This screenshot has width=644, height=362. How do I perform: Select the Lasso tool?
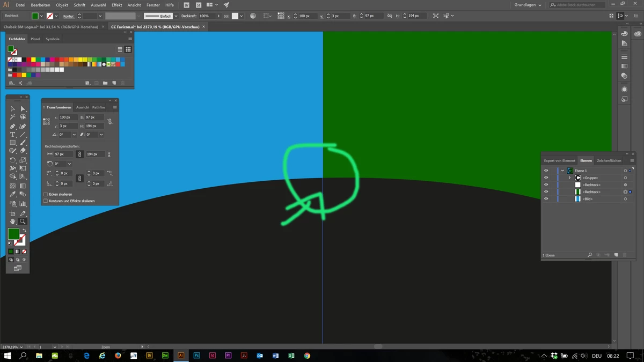(x=23, y=117)
